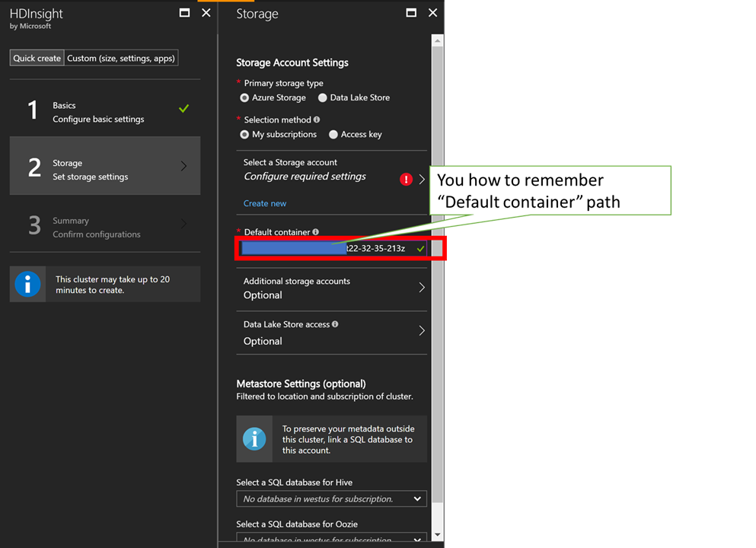Image resolution: width=756 pixels, height=548 pixels.
Task: Click red error icon on Storage account
Action: 406,180
